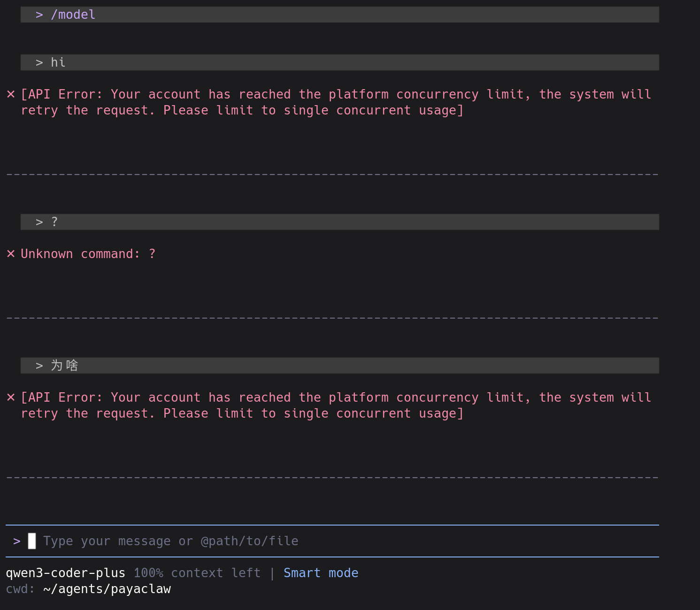Click the ~/agents/payaclaw working directory path
This screenshot has height=610, width=700.
(107, 589)
